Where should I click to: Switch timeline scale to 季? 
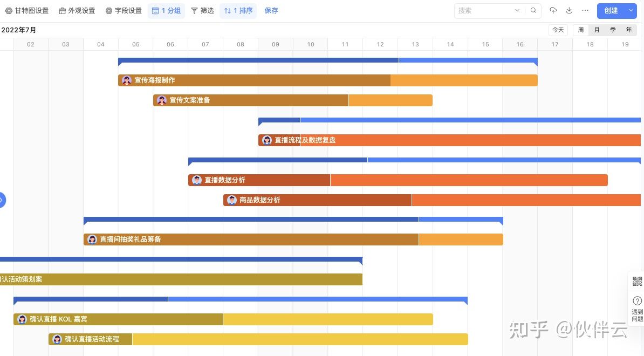[613, 30]
